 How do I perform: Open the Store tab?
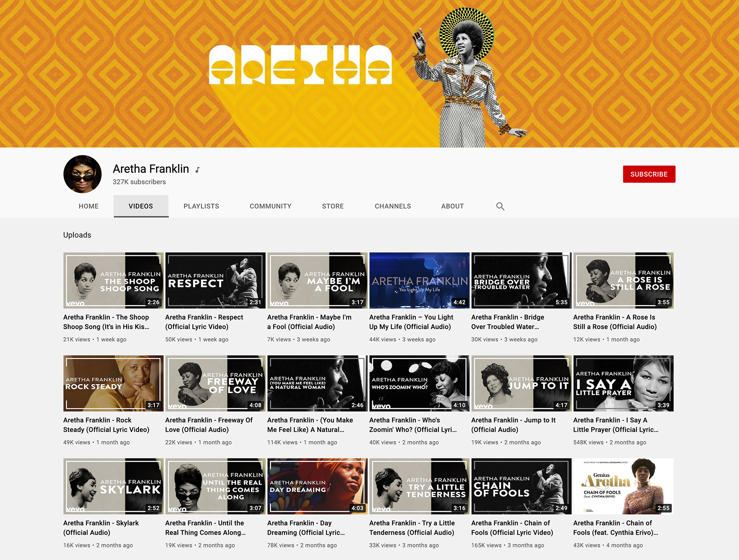pyautogui.click(x=333, y=206)
